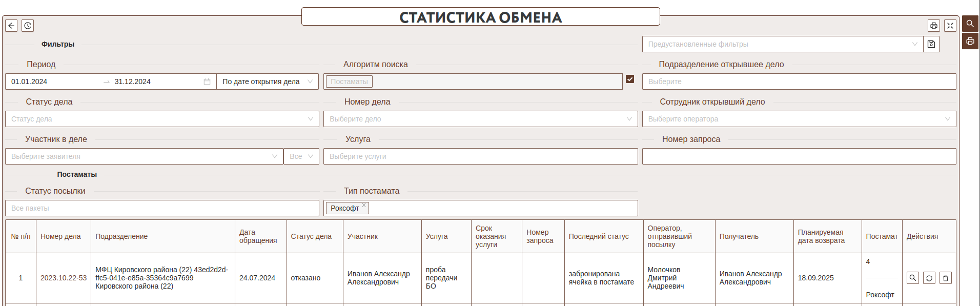This screenshot has height=306, width=980.
Task: Refresh row 1 with the sync icon
Action: coord(929,278)
